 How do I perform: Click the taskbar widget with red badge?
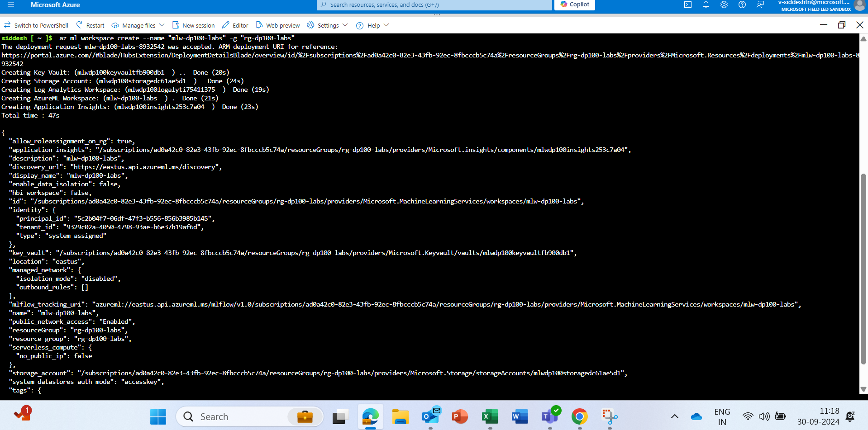click(23, 413)
